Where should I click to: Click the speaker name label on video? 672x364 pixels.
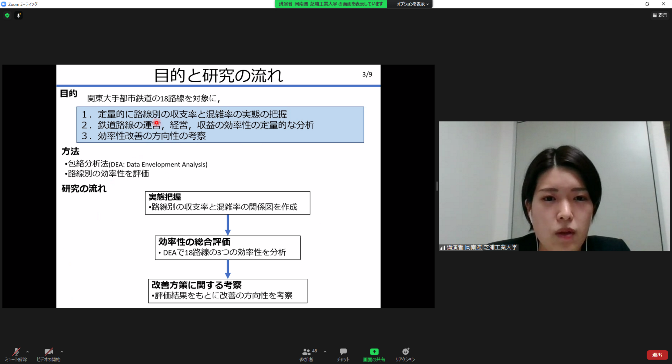coord(478,247)
